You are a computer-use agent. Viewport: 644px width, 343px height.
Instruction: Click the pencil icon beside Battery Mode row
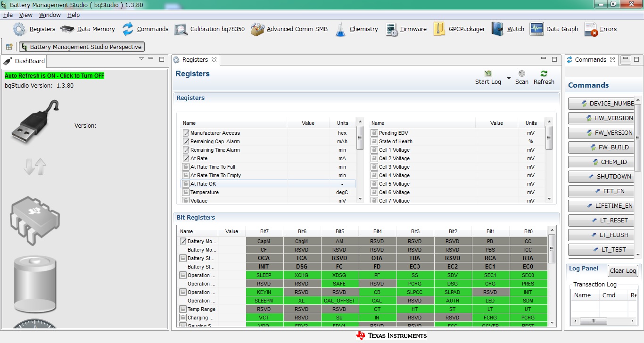183,241
